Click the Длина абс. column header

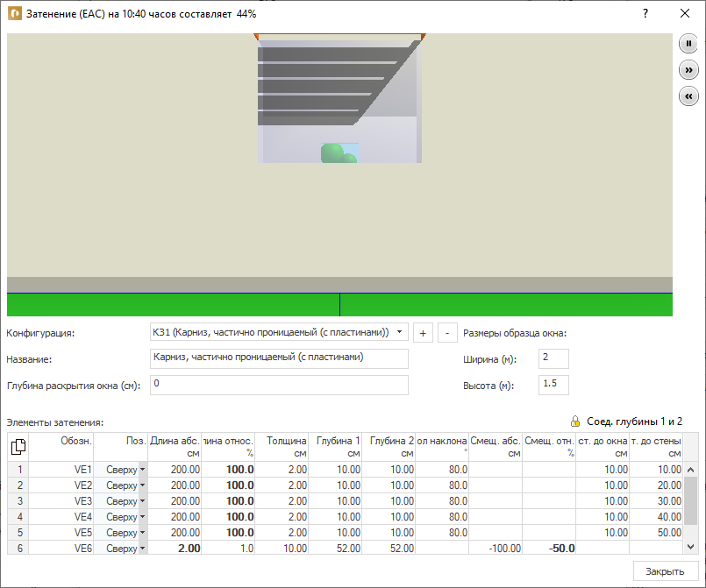175,447
